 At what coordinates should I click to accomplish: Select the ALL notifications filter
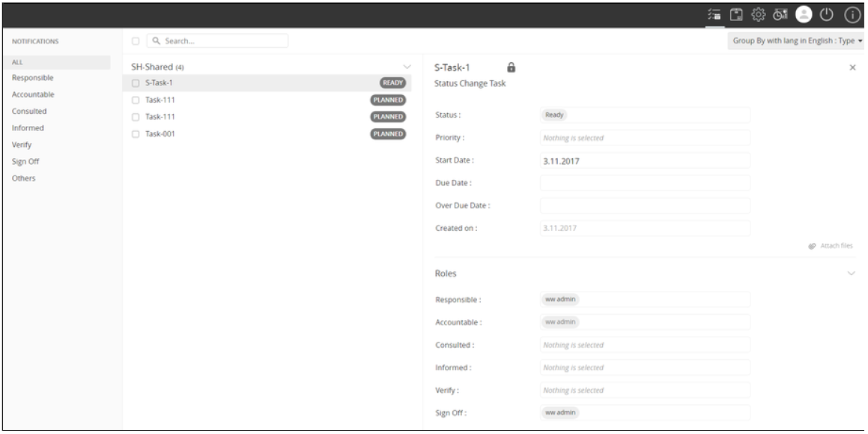pos(56,62)
